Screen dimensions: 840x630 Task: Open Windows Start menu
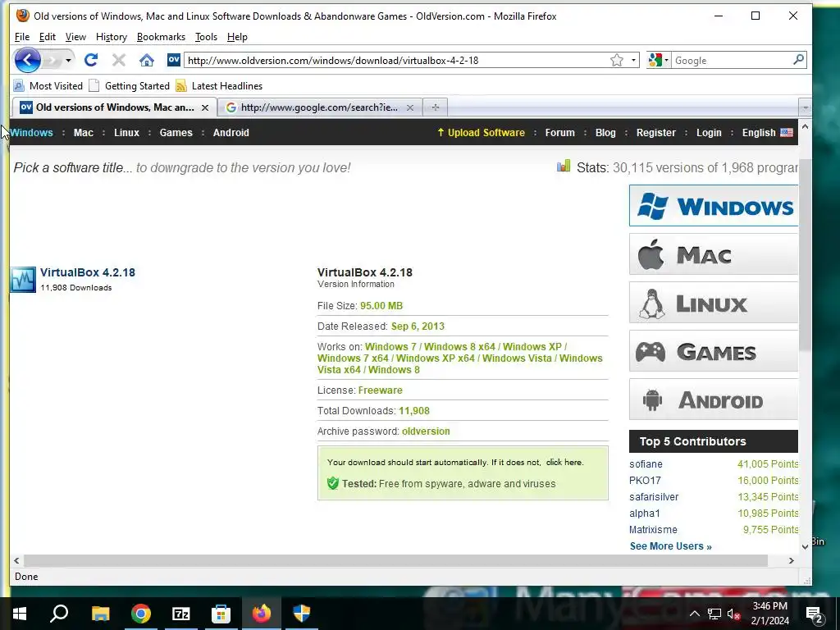(x=20, y=614)
